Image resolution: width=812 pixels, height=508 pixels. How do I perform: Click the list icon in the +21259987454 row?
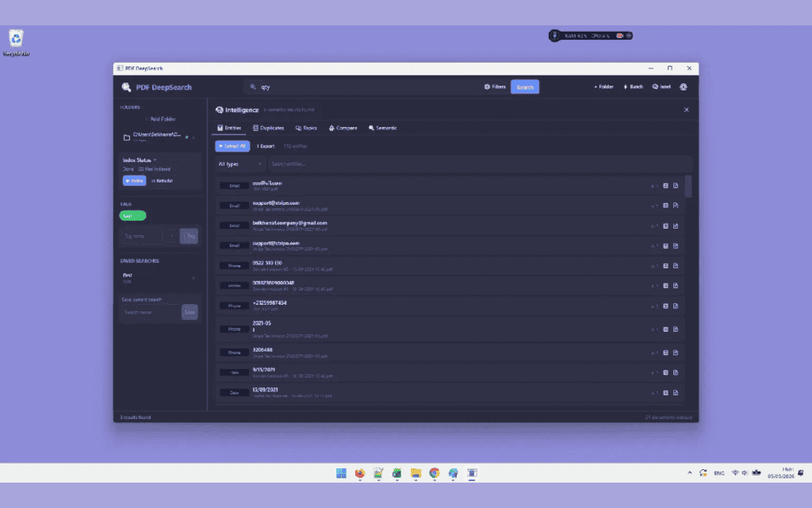point(666,306)
